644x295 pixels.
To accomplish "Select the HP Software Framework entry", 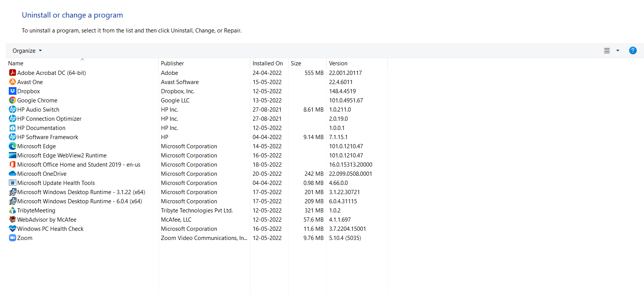I will coord(48,137).
